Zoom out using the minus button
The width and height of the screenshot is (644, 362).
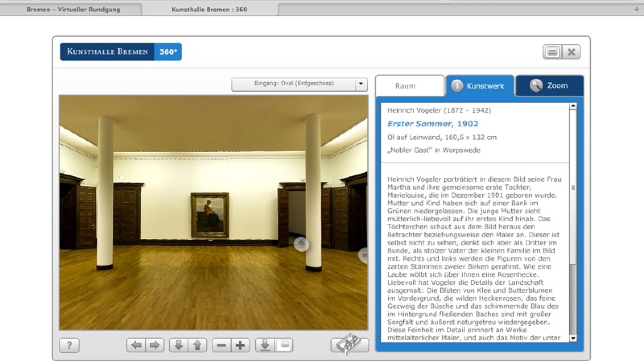click(x=222, y=345)
